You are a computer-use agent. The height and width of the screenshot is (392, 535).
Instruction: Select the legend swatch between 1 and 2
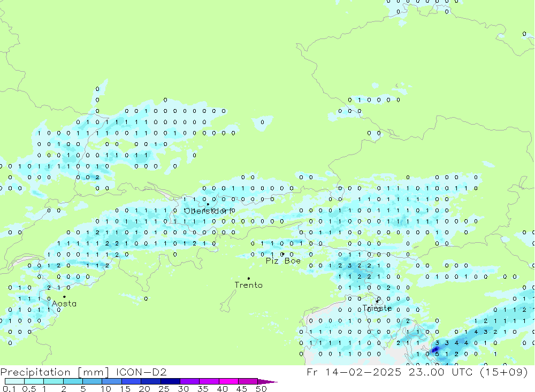(53, 381)
